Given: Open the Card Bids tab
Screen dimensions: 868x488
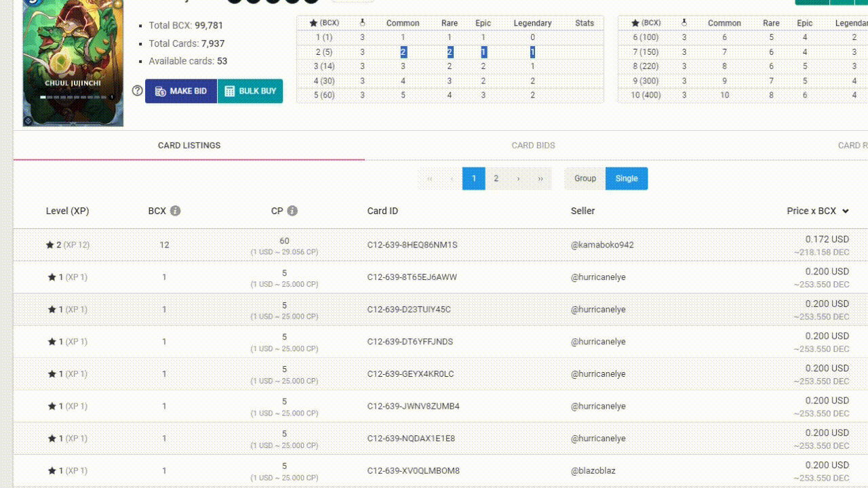Looking at the screenshot, I should pyautogui.click(x=533, y=146).
